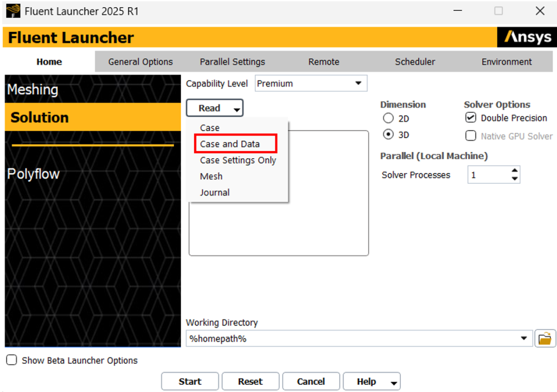Click the Fluent app icon in title bar
Viewport: 557px width, 392px height.
pos(13,11)
